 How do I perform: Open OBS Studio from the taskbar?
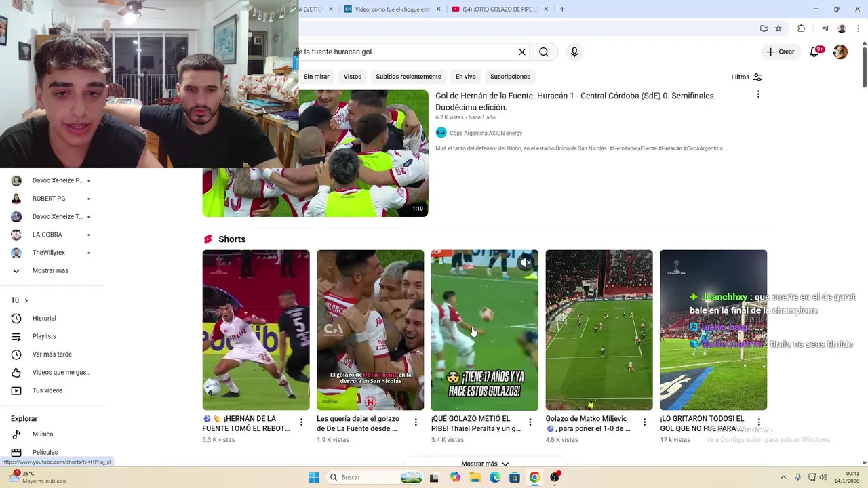[x=555, y=477]
